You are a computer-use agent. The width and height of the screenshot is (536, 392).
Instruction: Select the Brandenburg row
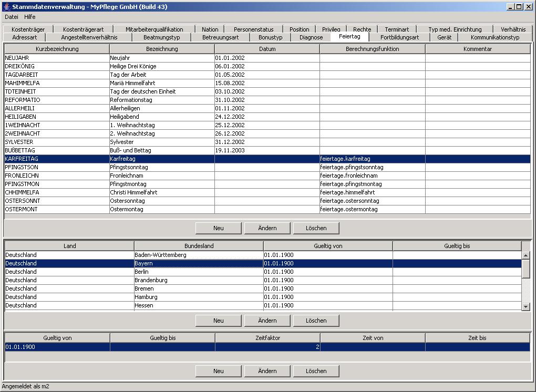263,280
